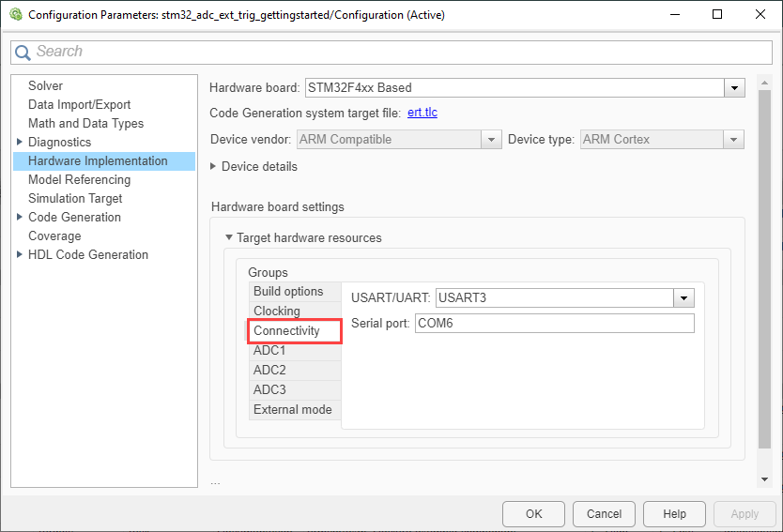Open the Model Referencing pane
The image size is (783, 532).
coord(79,179)
